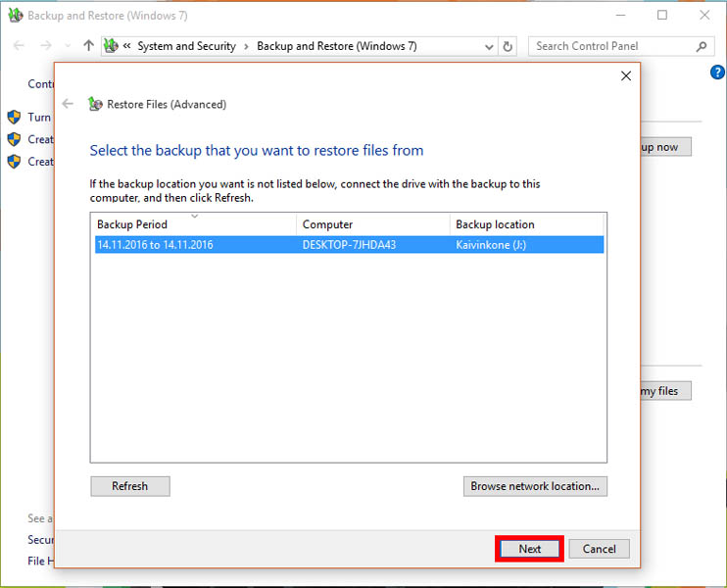
Task: Go up one level with up arrow
Action: (x=90, y=46)
